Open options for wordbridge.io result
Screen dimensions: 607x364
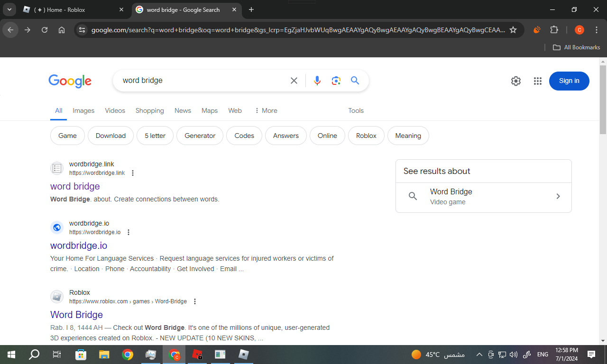(129, 232)
